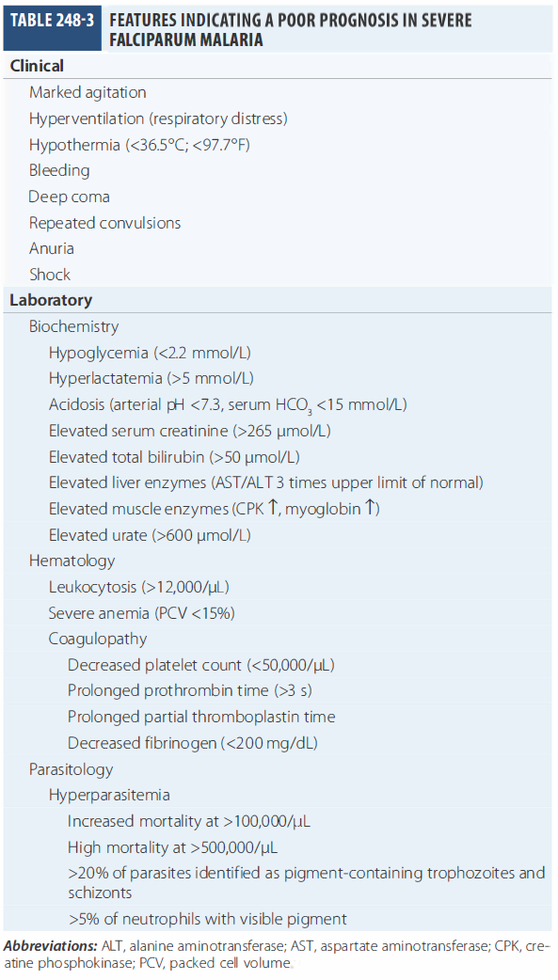Click the Abbreviations footnote label
558x980 pixels.
coord(50,946)
